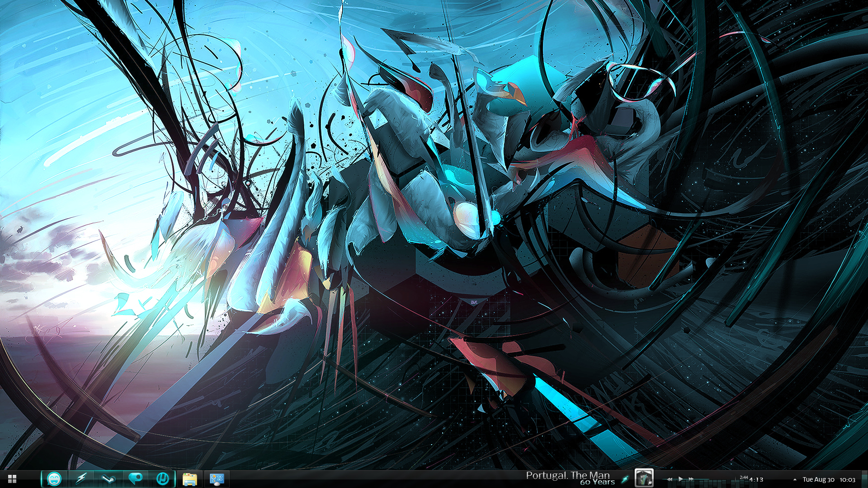Viewport: 868px width, 488px height.
Task: Launch the smiley face chat app
Action: [54, 479]
